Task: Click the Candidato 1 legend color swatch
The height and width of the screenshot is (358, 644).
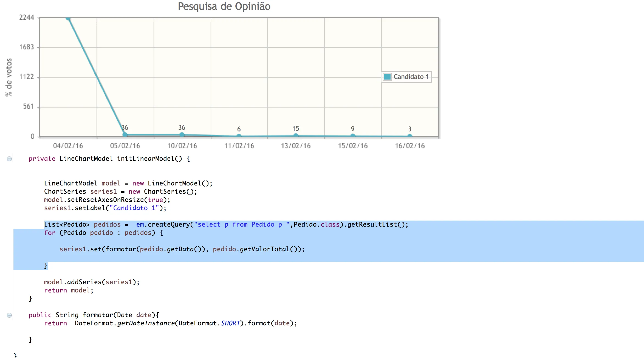Action: [387, 77]
